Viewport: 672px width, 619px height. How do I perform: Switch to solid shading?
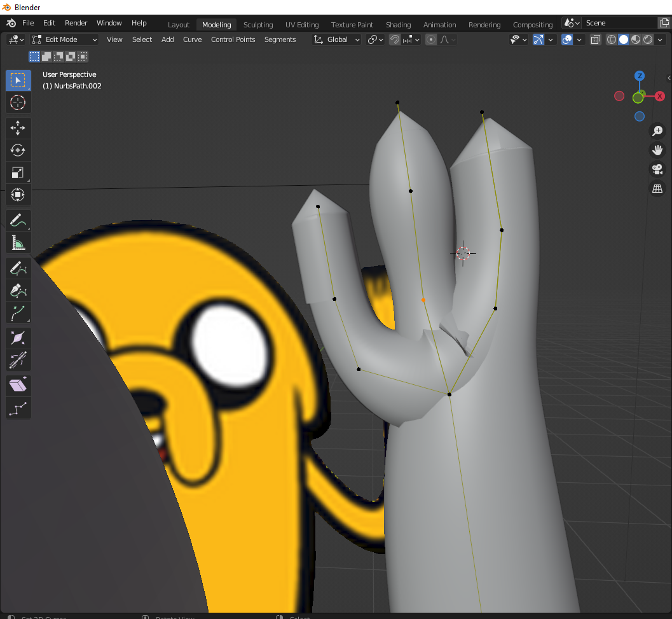tap(624, 40)
